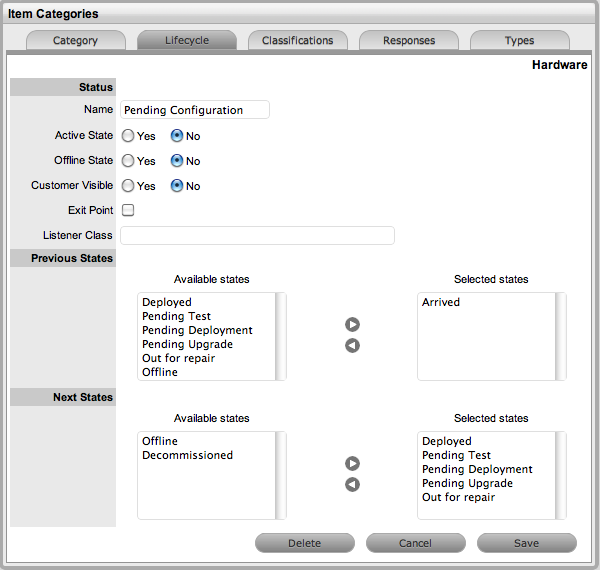Select Arrived in Previous States selected list

(x=440, y=302)
